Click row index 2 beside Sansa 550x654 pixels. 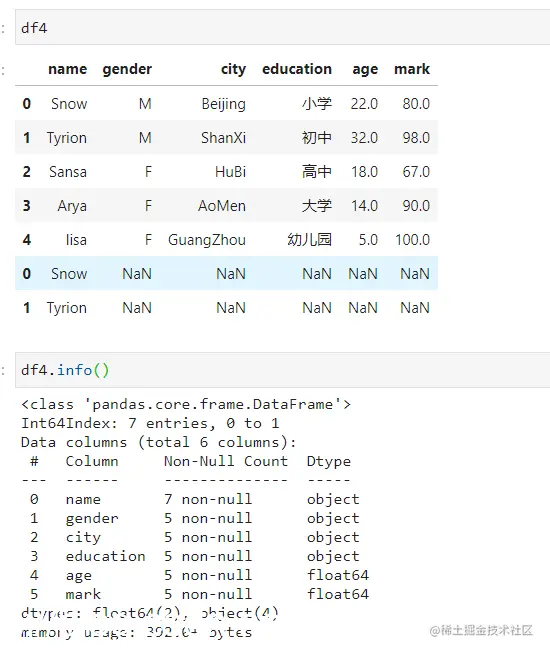[27, 171]
